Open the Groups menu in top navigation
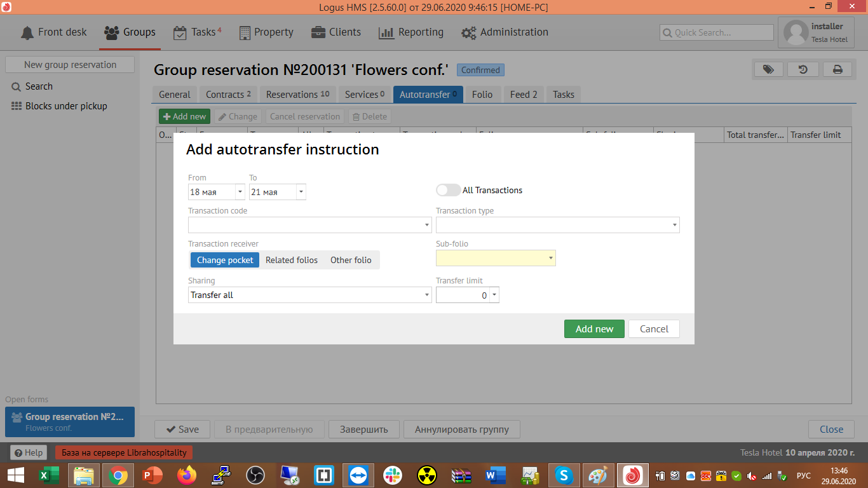868x488 pixels. [130, 32]
